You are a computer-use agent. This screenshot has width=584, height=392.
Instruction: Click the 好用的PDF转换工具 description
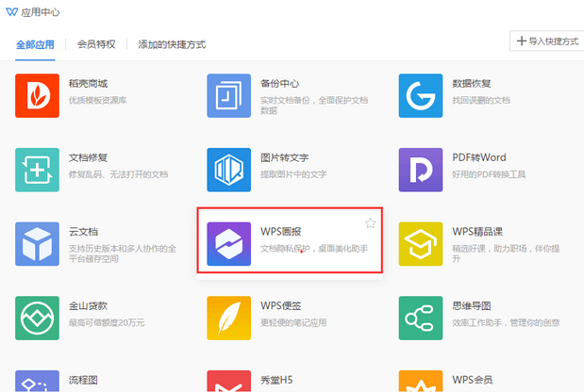489,174
